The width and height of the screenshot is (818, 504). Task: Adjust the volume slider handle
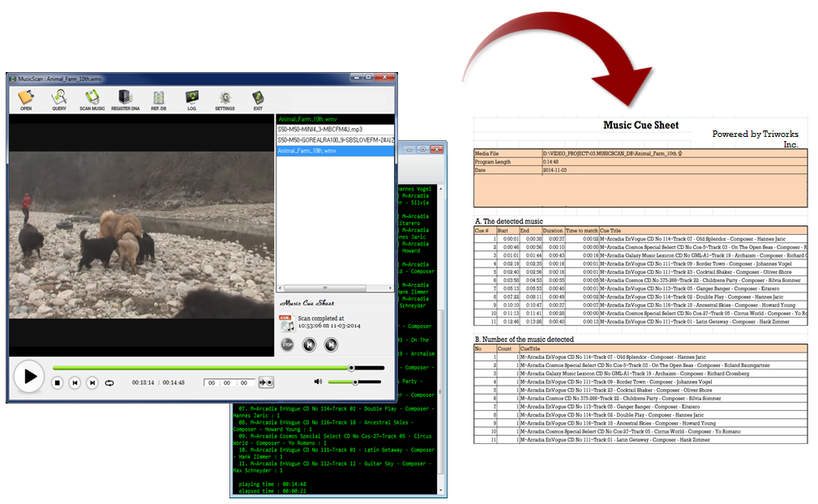tap(355, 382)
